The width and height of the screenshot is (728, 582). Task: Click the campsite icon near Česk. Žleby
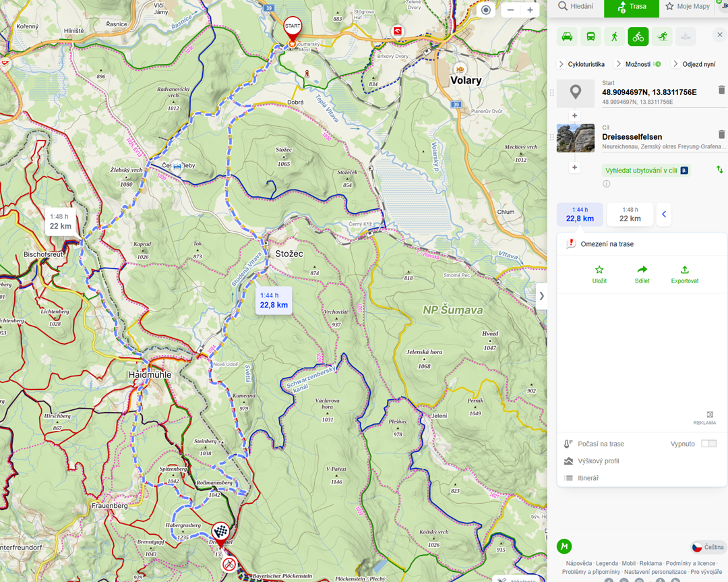click(177, 166)
